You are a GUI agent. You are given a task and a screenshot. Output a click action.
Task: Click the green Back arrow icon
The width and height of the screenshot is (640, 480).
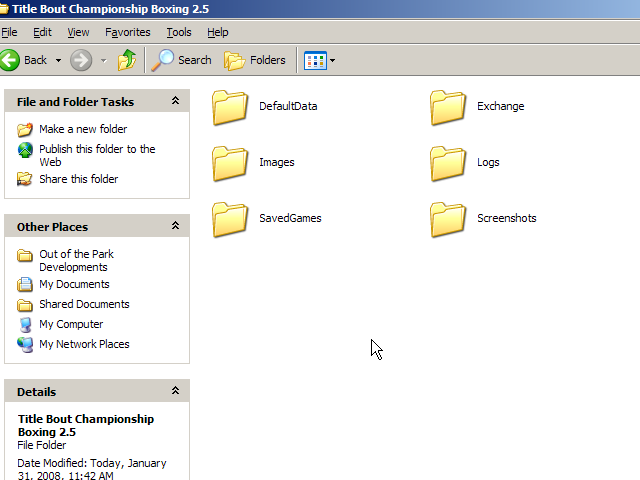pyautogui.click(x=9, y=60)
